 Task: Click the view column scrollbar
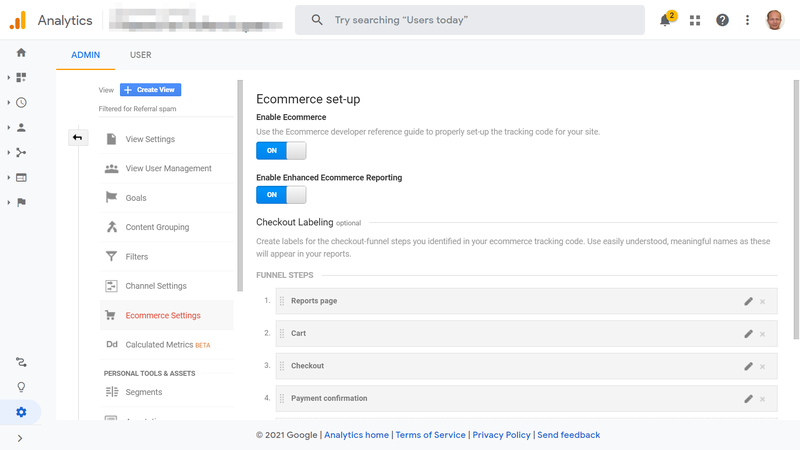pos(240,186)
